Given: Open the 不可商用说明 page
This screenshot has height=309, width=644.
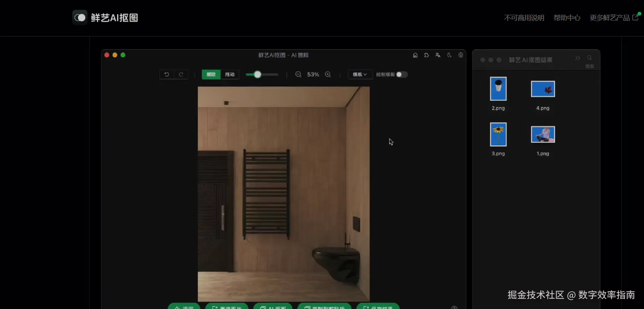Looking at the screenshot, I should pos(524,18).
